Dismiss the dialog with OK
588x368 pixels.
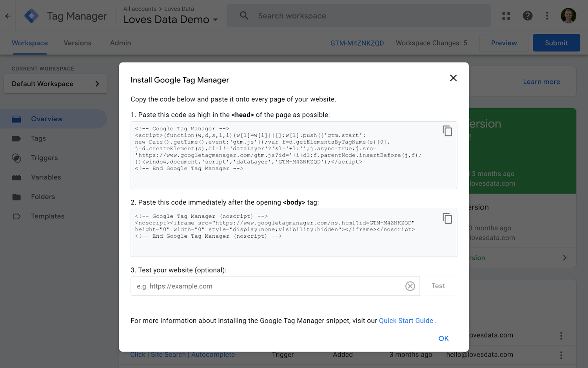click(443, 338)
